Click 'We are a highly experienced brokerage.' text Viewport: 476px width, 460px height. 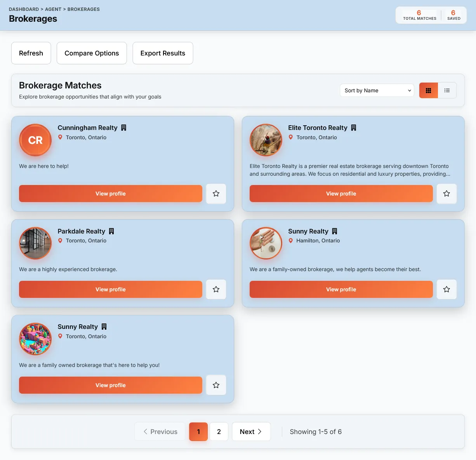click(68, 269)
